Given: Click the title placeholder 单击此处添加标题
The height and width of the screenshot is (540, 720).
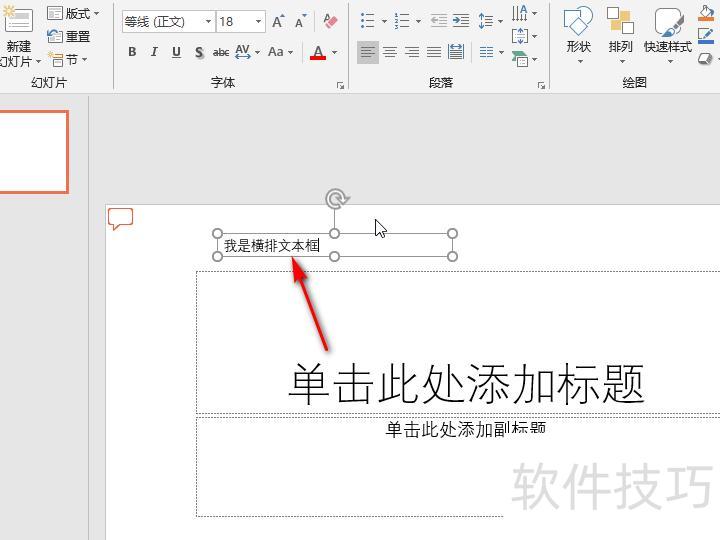Looking at the screenshot, I should 467,384.
